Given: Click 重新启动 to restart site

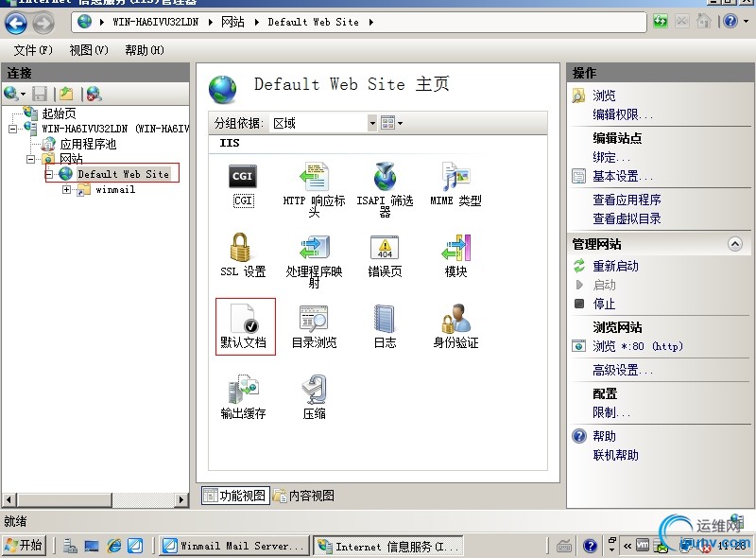Looking at the screenshot, I should point(615,266).
